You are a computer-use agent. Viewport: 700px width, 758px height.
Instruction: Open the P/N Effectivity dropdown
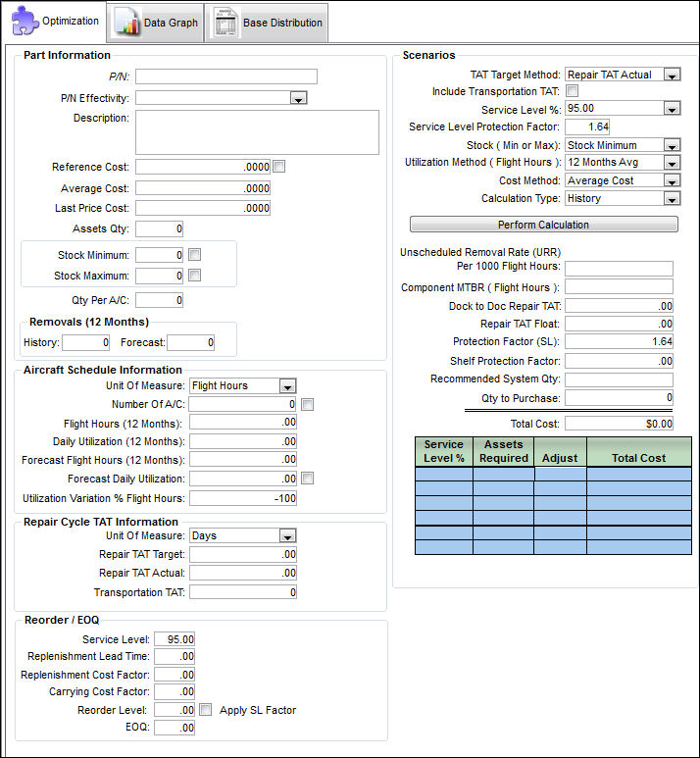(x=299, y=99)
